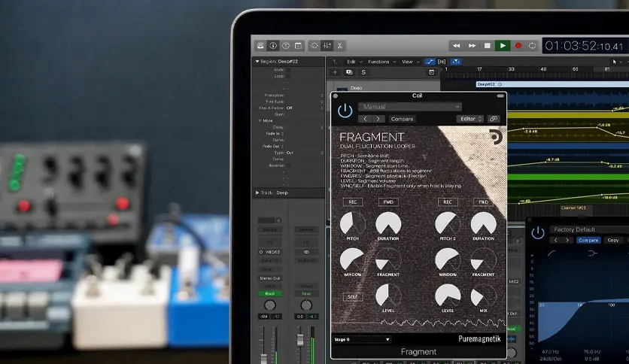Screen dimensions: 629x364
Task: Add a new track with plus button
Action: pos(335,72)
